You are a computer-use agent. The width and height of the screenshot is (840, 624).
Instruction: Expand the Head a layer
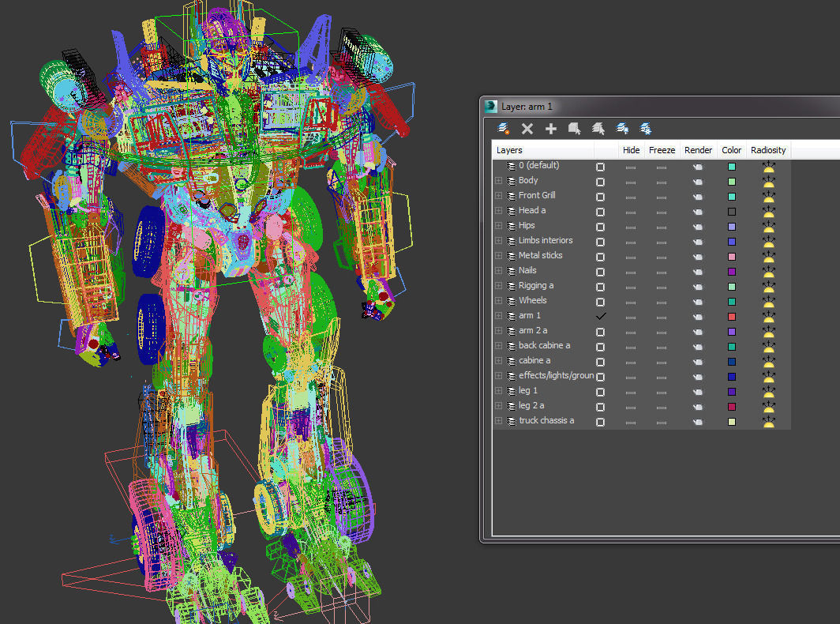(x=499, y=211)
